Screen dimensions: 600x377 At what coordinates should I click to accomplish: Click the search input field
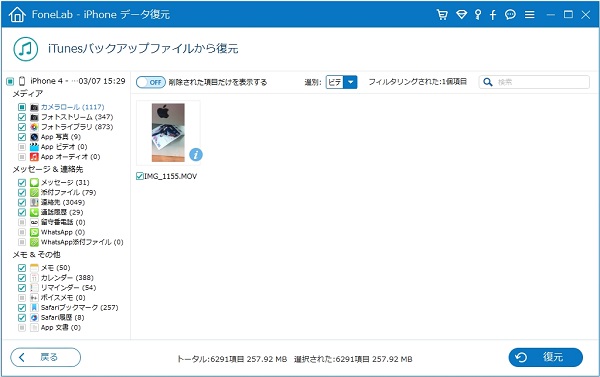click(534, 82)
